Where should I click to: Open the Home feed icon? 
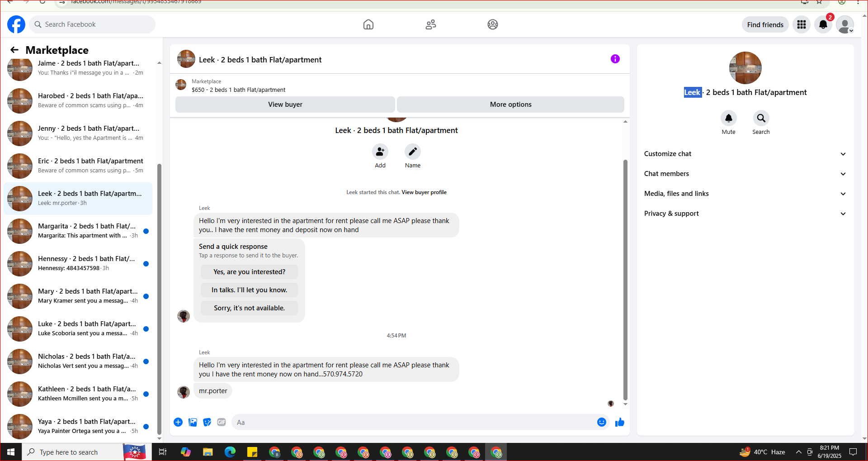point(368,24)
